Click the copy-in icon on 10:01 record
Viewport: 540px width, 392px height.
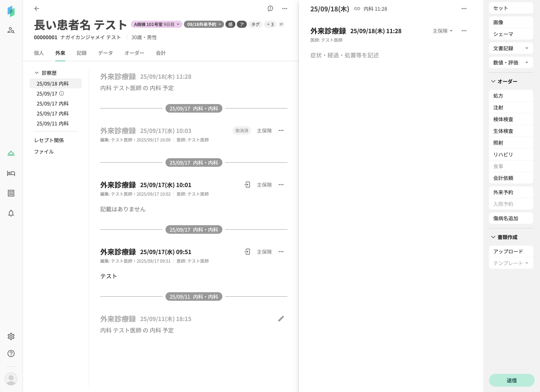[247, 185]
